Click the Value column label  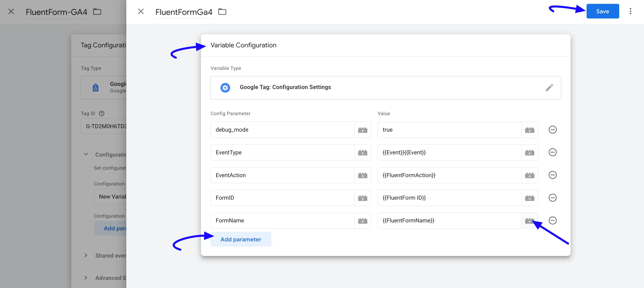[384, 113]
